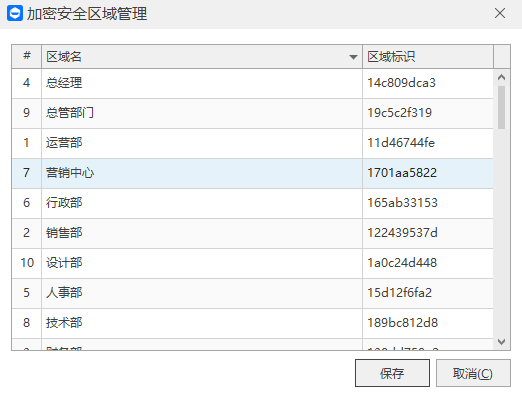Click row number 8 cell of 技术部
The height and width of the screenshot is (394, 522).
(x=27, y=323)
